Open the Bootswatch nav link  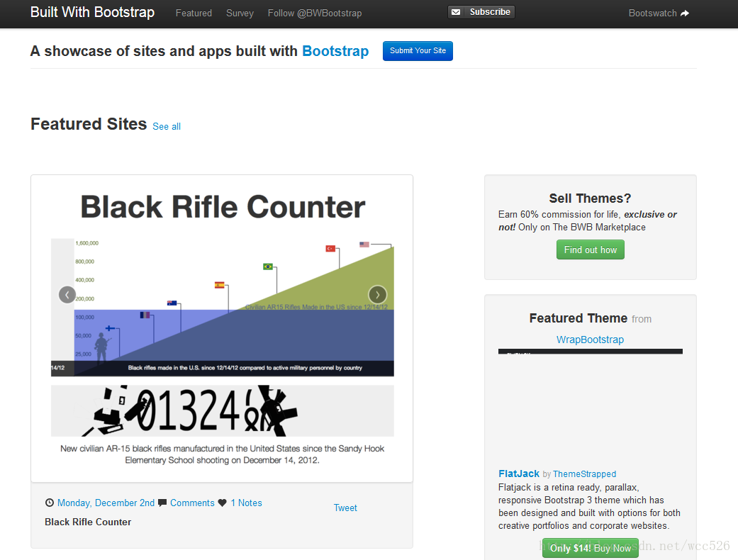(x=659, y=13)
